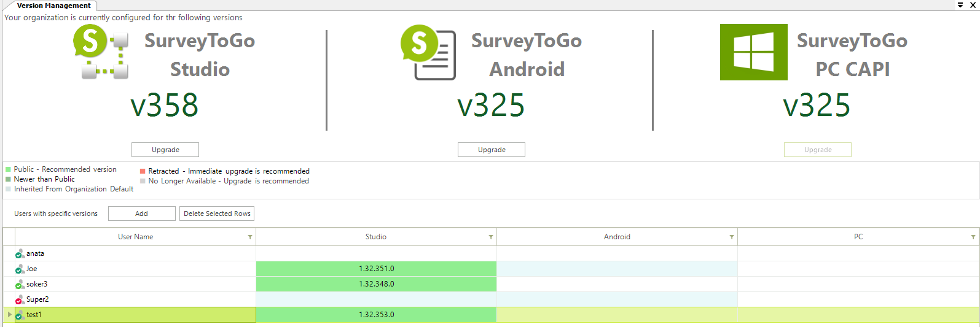The height and width of the screenshot is (327, 980).
Task: Open the Android column filter
Action: click(732, 237)
